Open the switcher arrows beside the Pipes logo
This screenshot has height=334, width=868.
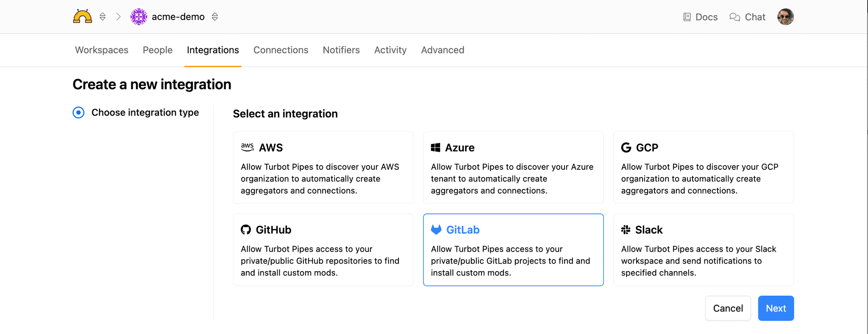[103, 17]
